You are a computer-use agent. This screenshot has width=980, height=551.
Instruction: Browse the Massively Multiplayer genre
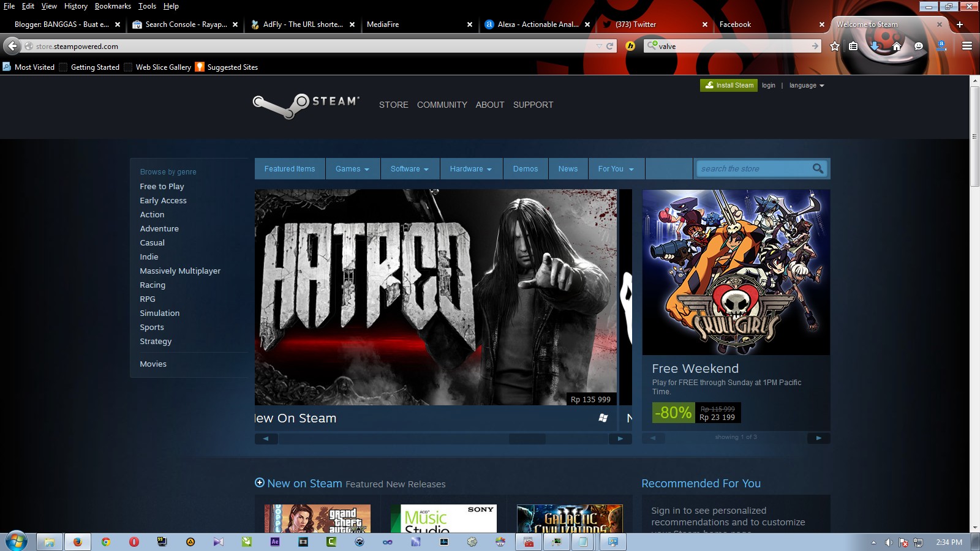click(x=180, y=271)
